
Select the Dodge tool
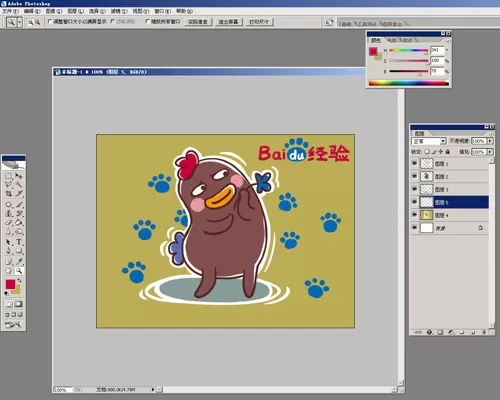point(19,231)
